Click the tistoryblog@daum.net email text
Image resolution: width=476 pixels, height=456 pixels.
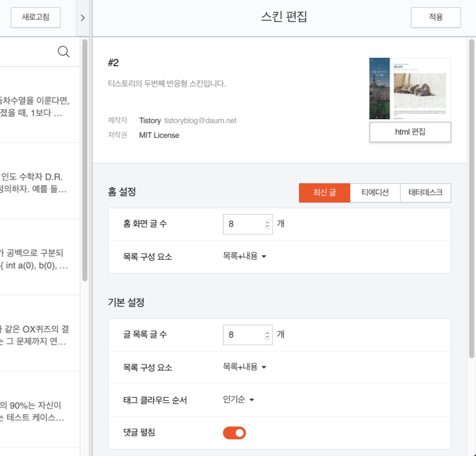[200, 120]
